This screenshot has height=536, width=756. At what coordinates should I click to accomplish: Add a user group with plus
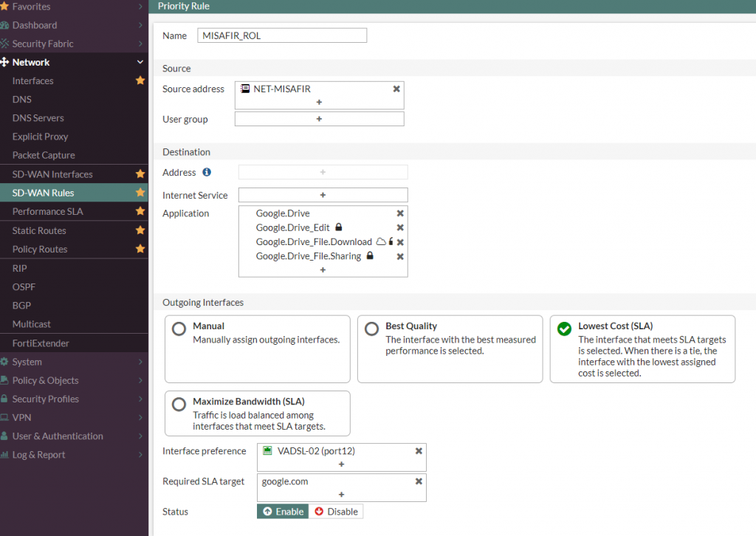pyautogui.click(x=319, y=119)
